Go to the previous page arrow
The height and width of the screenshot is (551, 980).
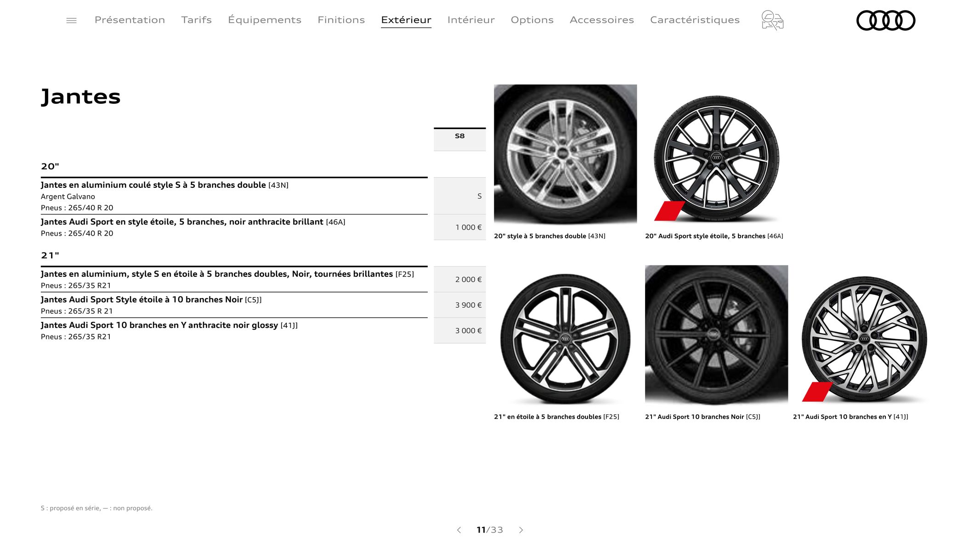point(459,530)
